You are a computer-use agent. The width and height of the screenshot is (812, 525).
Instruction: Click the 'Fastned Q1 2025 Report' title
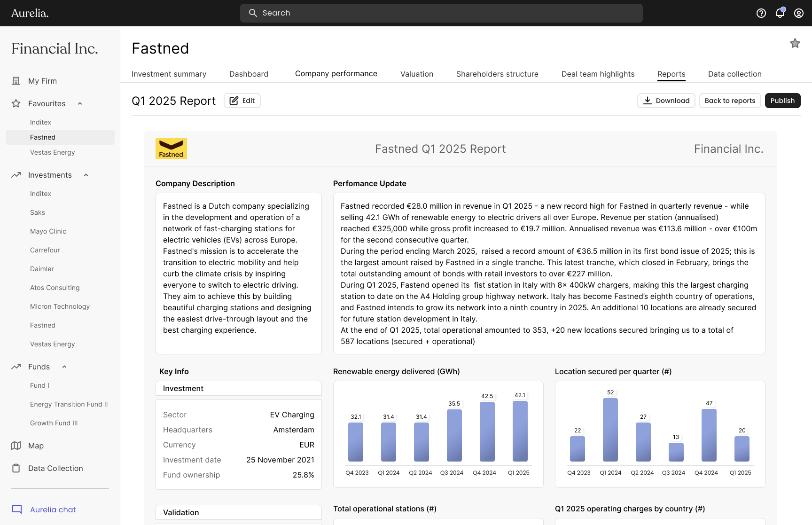[x=440, y=149]
